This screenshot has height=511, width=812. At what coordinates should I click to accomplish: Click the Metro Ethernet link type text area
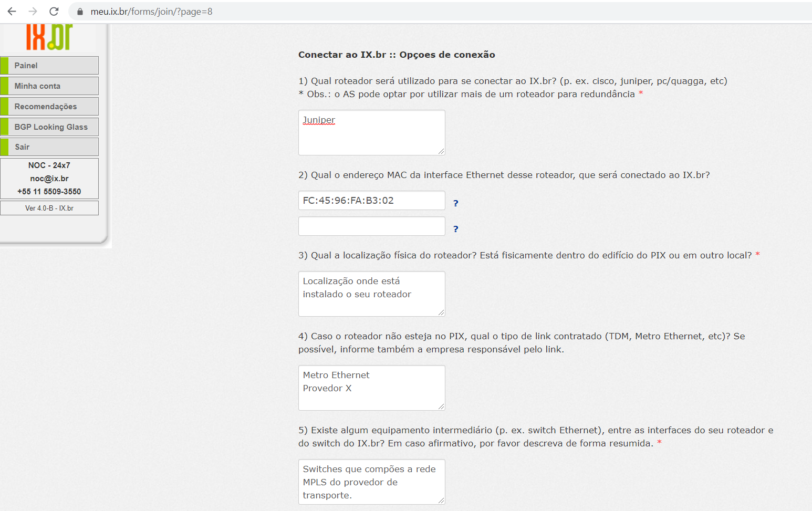372,388
